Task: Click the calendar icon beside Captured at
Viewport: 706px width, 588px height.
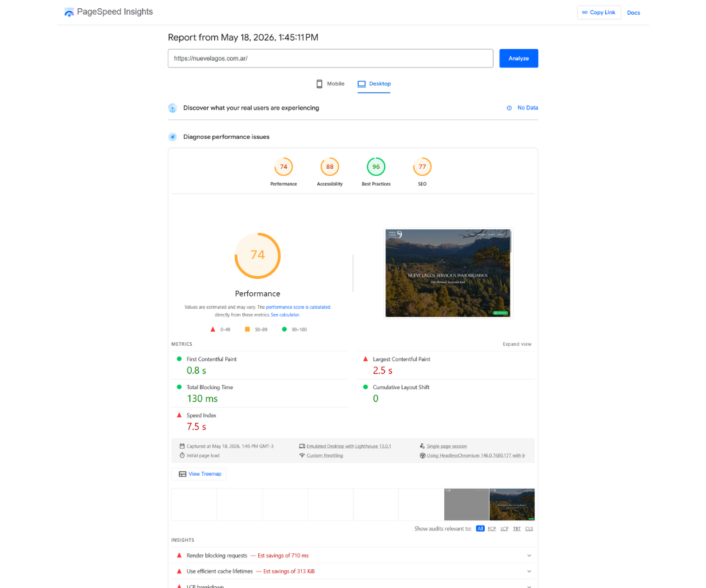Action: 182,446
